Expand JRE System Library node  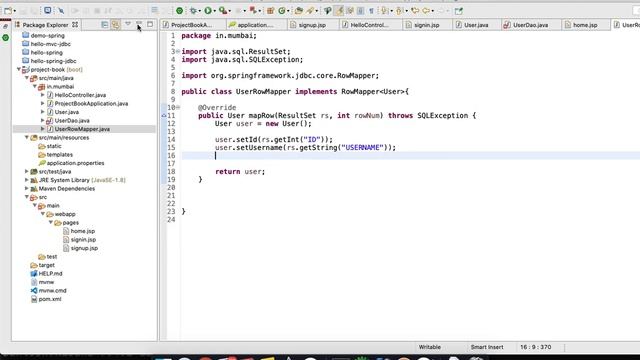pyautogui.click(x=27, y=180)
